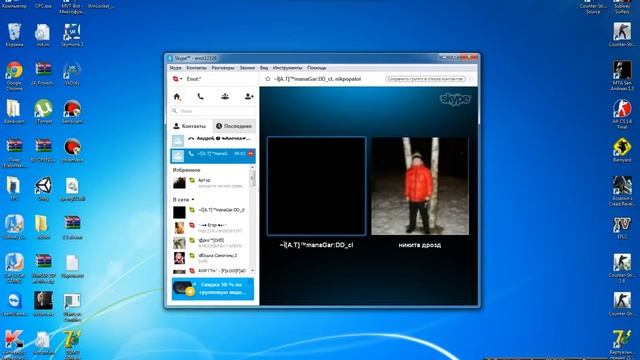This screenshot has height=360, width=640.
Task: Select contact Егор in the contact list
Action: (x=210, y=227)
